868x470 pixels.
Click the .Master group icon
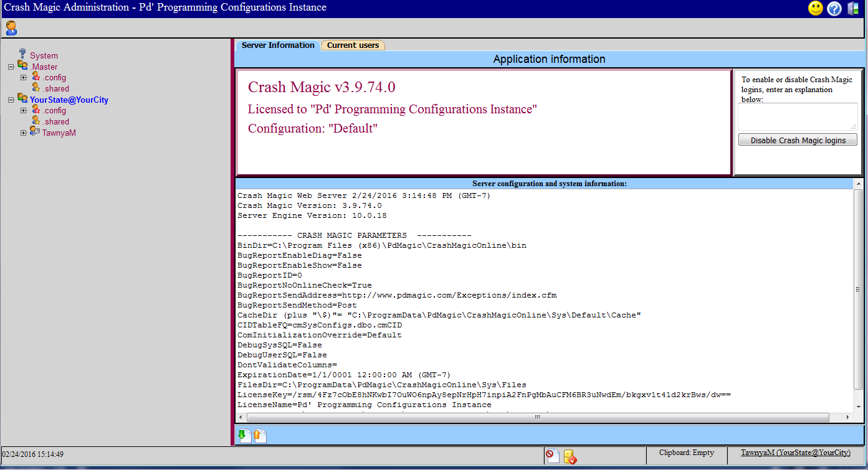pos(22,66)
